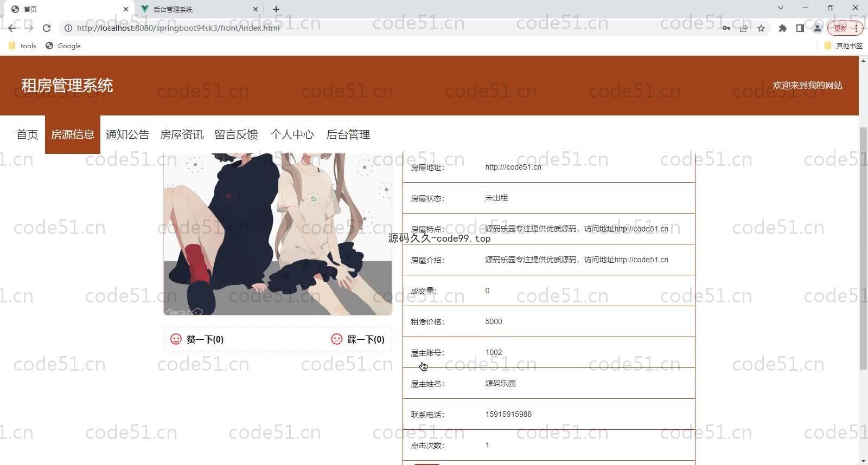Open the browser menu three-dots icon

click(x=857, y=28)
